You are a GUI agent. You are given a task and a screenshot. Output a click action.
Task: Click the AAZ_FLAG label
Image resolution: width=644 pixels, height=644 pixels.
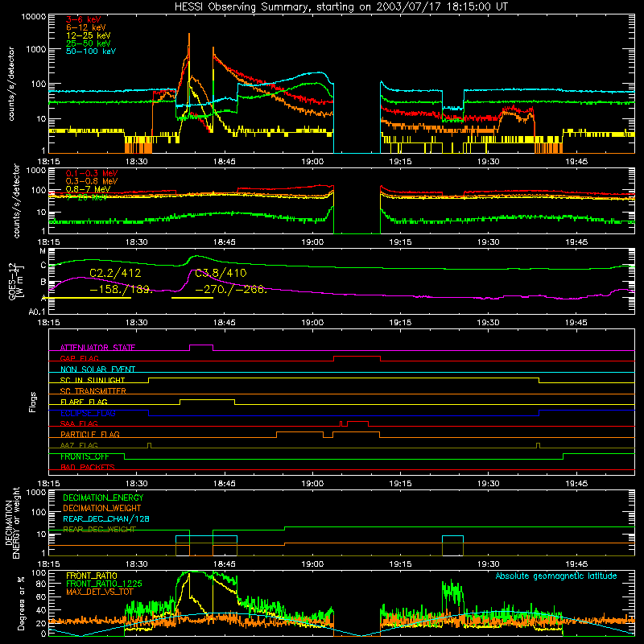tap(79, 445)
